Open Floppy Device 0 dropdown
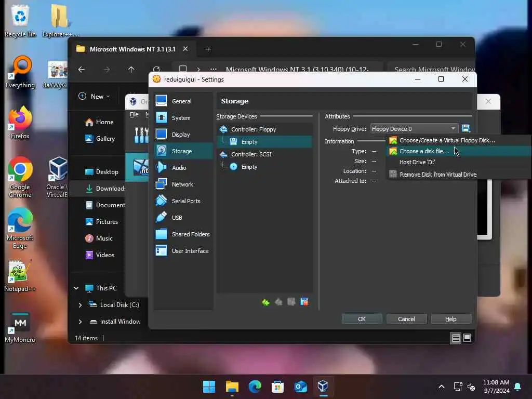Image resolution: width=532 pixels, height=399 pixels. click(414, 129)
